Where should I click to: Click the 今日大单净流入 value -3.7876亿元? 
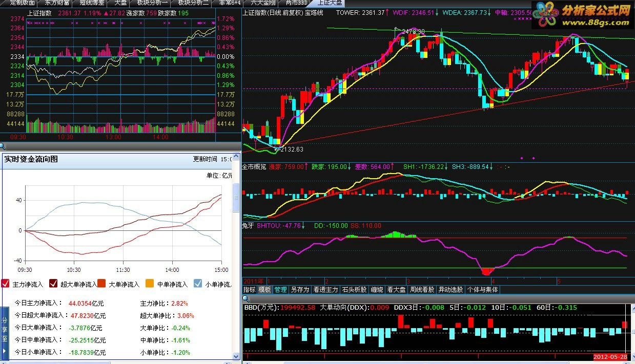pyautogui.click(x=85, y=328)
